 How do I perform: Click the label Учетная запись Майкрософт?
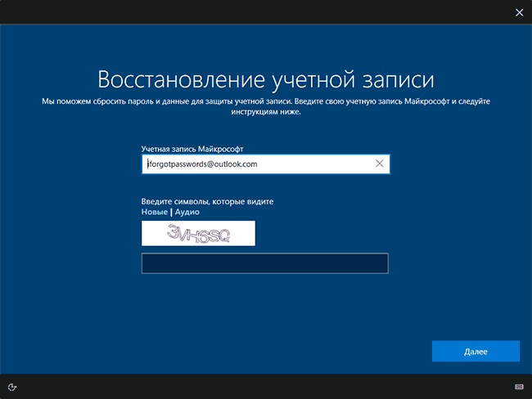[192, 149]
